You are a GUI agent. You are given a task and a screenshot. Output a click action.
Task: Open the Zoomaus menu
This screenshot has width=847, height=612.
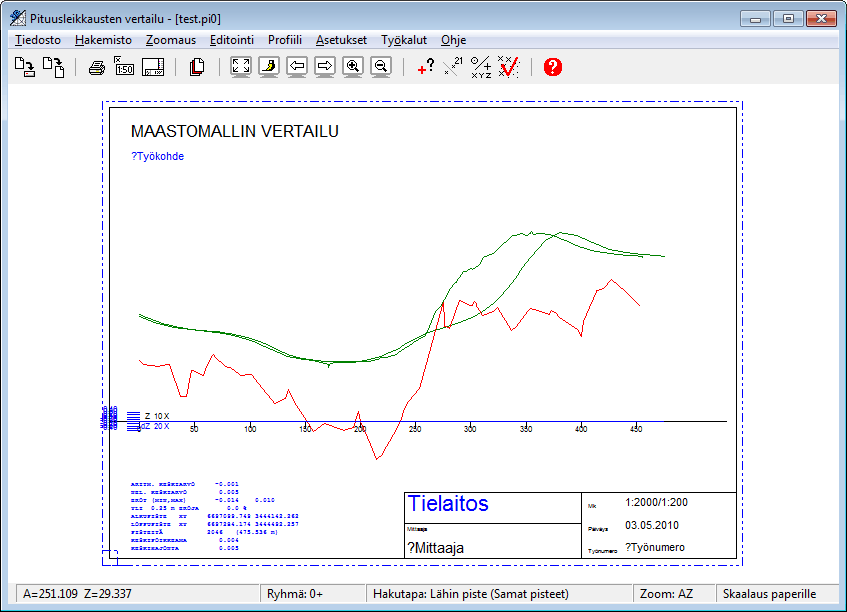coord(172,40)
